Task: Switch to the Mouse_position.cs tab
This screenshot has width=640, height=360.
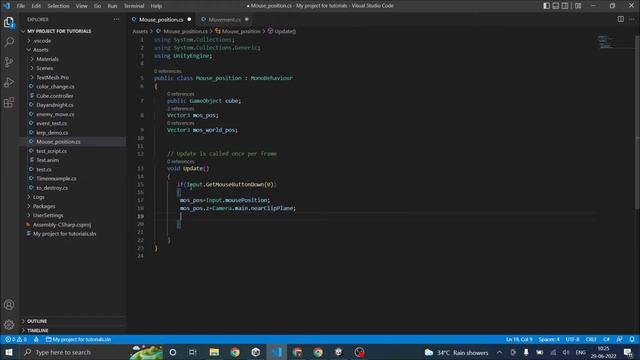Action: [x=161, y=20]
